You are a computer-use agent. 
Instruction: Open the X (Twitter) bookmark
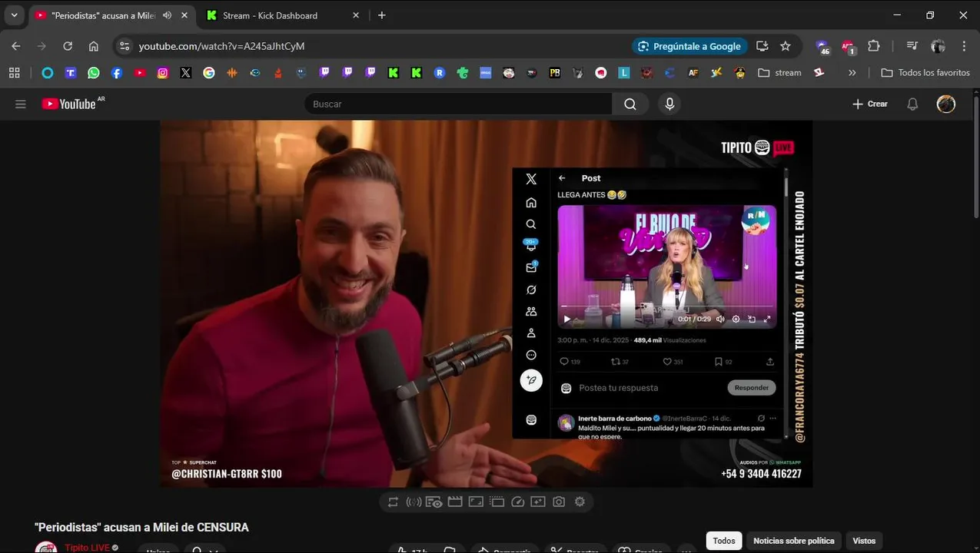coord(186,73)
